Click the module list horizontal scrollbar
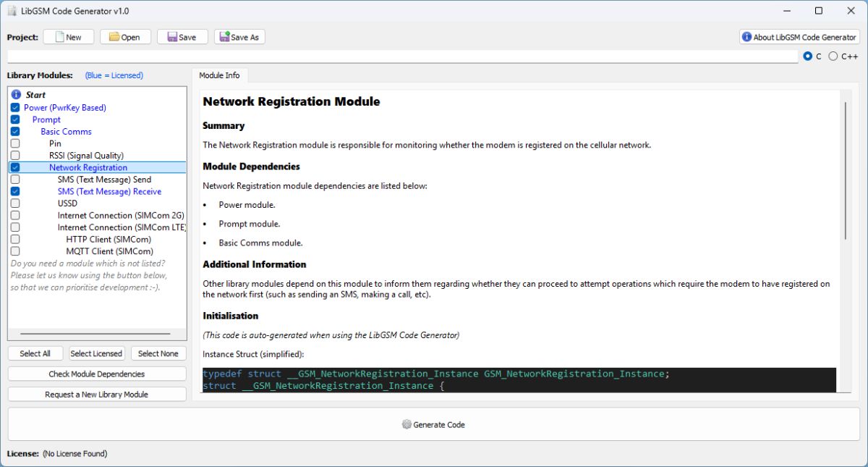This screenshot has width=868, height=467. [95, 334]
